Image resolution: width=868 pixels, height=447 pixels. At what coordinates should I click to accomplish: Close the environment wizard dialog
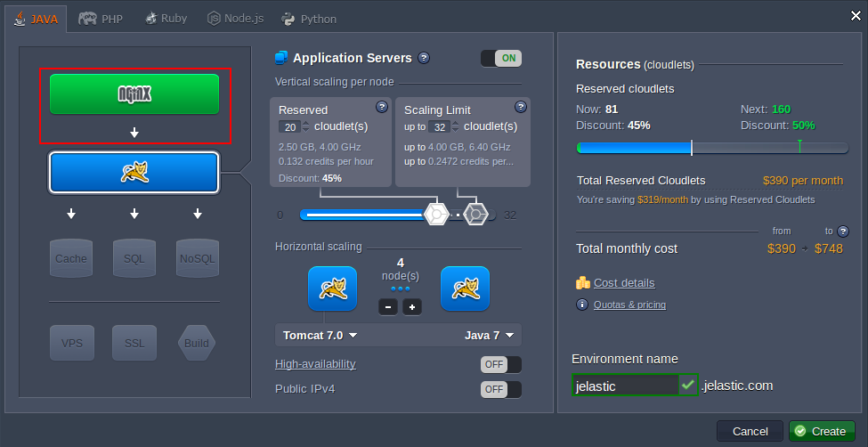point(856,15)
